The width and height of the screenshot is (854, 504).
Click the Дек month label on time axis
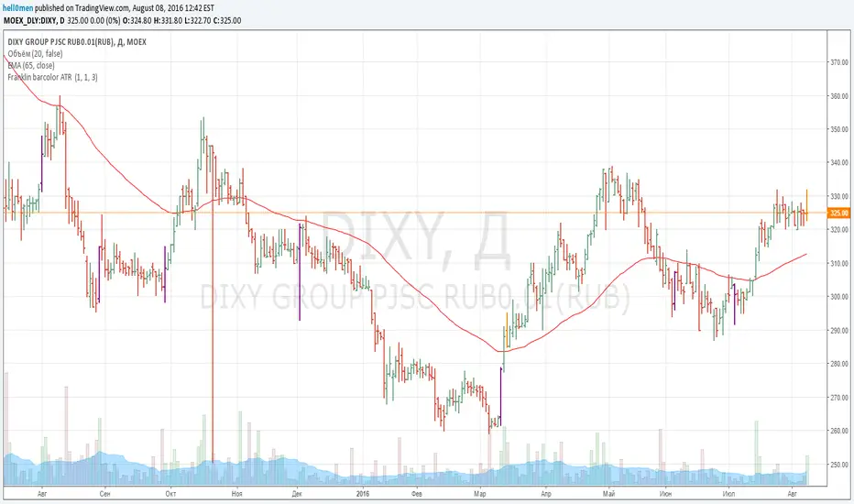(x=297, y=494)
